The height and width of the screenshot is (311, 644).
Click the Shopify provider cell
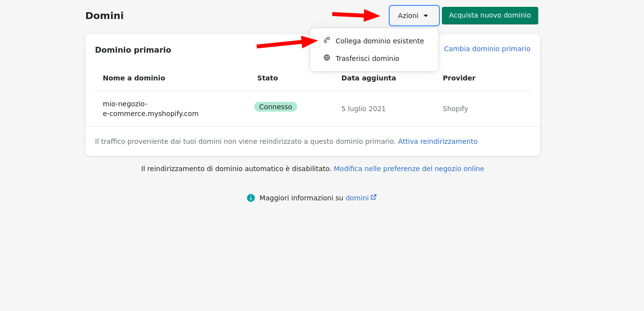[x=455, y=109]
